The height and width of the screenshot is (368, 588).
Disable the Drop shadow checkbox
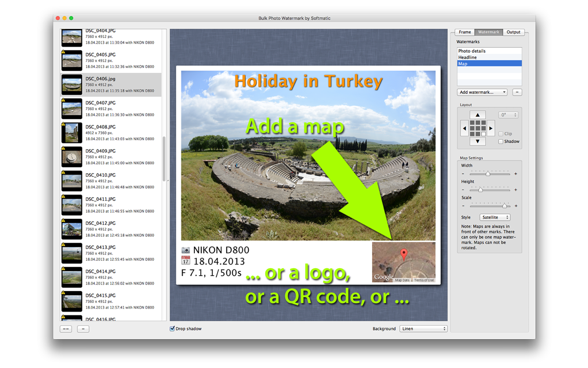point(172,329)
